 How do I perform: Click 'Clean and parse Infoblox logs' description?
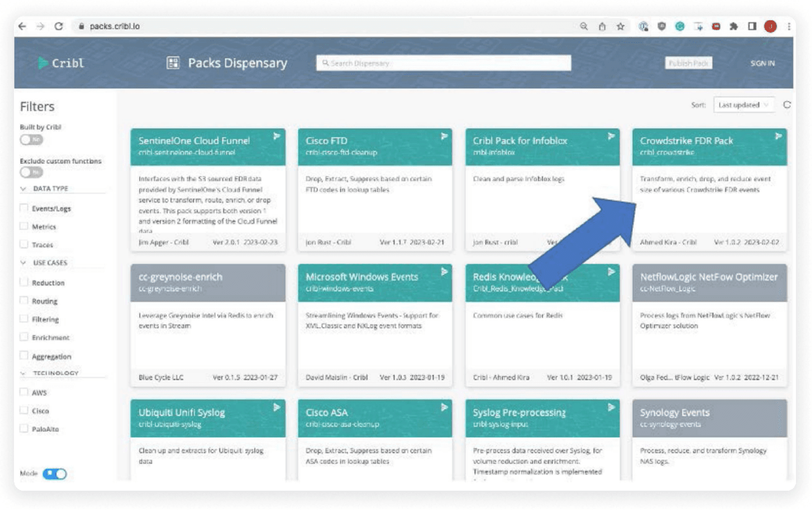[x=519, y=178]
